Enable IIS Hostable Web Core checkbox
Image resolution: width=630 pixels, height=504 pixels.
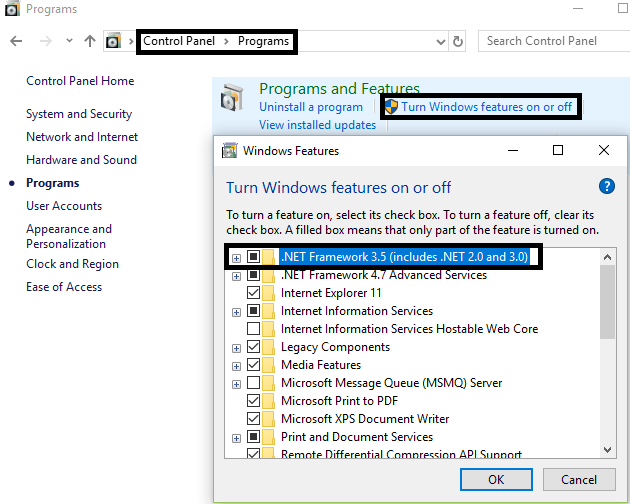point(254,329)
